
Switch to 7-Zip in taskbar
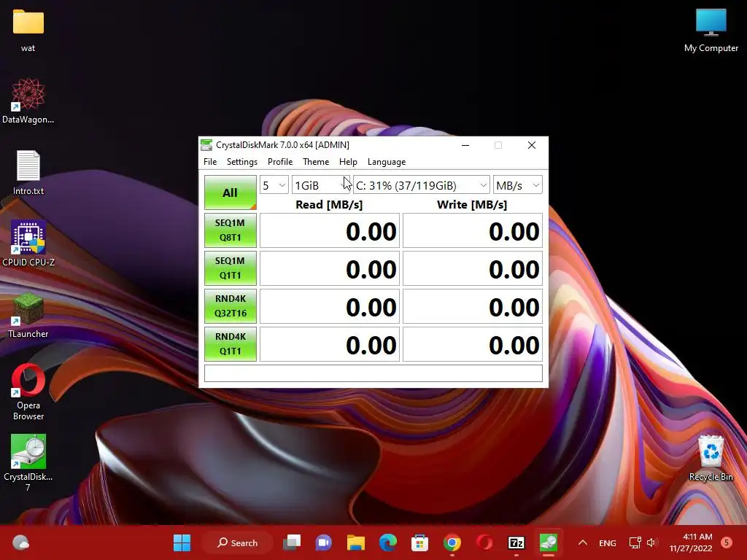[516, 542]
